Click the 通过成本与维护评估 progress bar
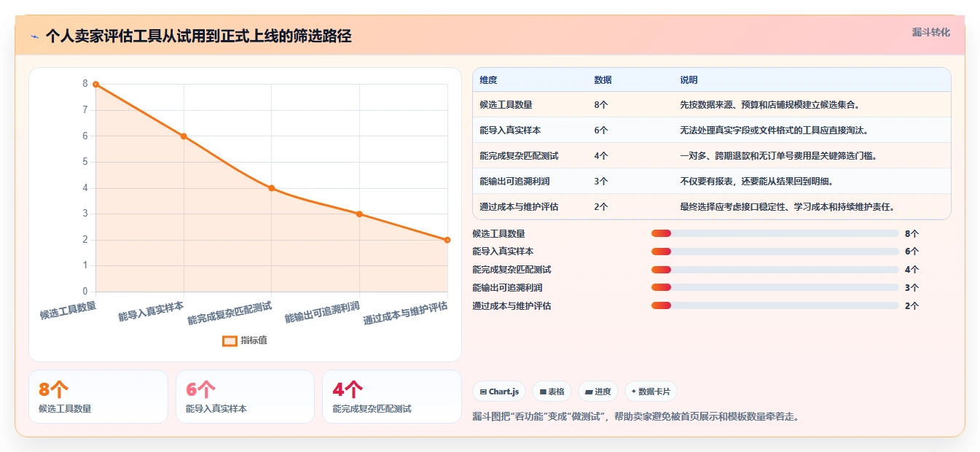 tap(775, 306)
